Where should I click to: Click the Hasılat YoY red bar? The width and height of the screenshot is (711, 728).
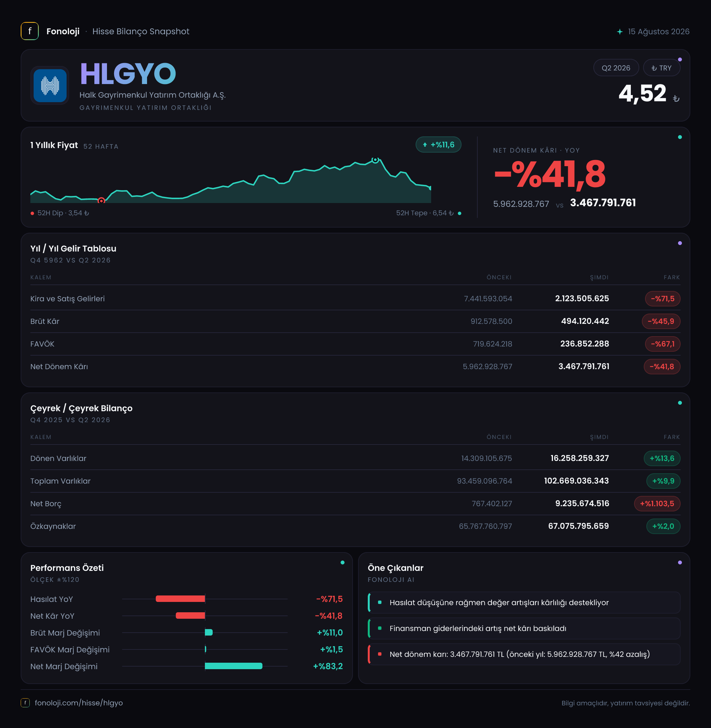click(180, 599)
